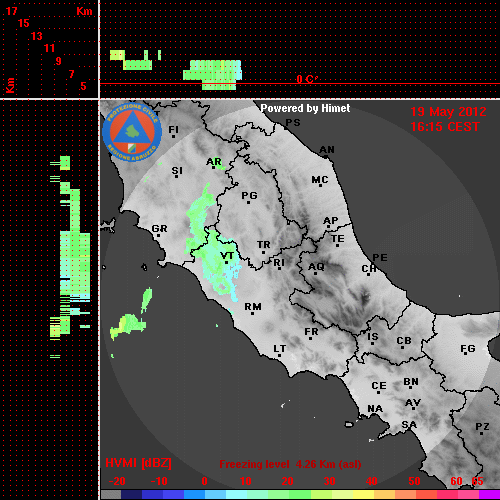Screen dimensions: 500x500
Task: Click the FG city label on map
Action: [468, 349]
